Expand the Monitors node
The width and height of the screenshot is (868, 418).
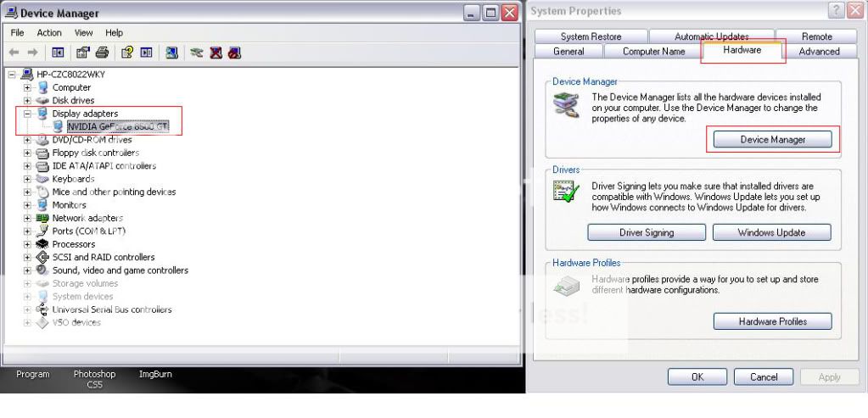click(27, 204)
